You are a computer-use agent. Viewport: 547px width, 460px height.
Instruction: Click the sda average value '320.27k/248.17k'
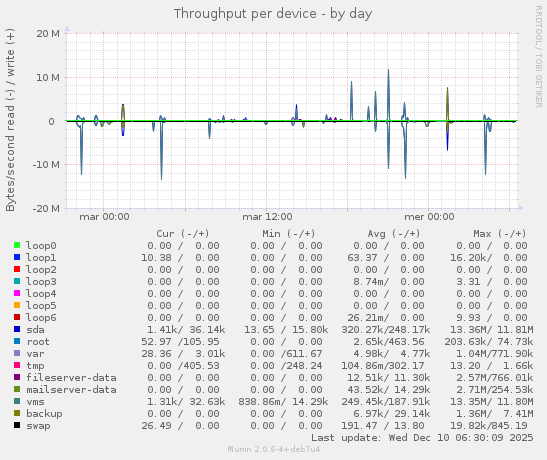(385, 330)
